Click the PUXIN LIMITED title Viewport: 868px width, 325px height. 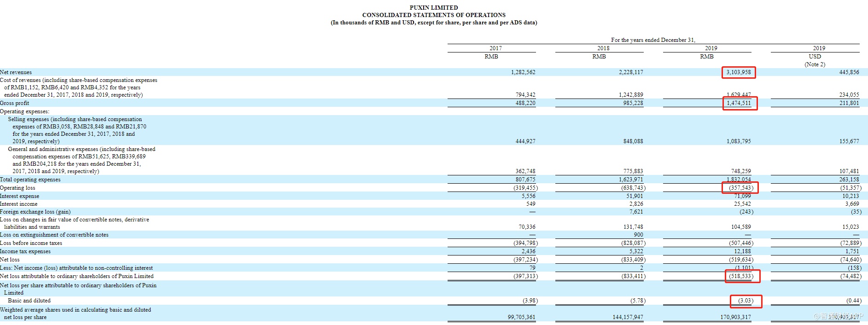pyautogui.click(x=434, y=7)
